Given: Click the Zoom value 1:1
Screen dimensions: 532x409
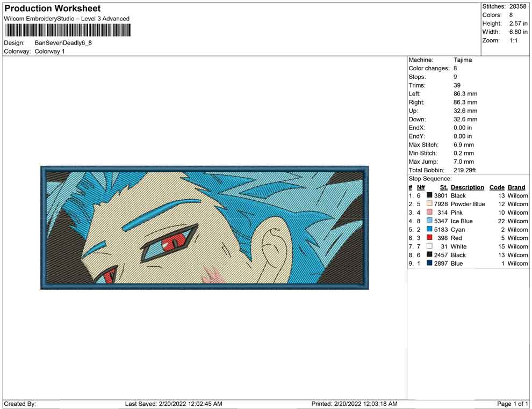Looking at the screenshot, I should pyautogui.click(x=513, y=40).
